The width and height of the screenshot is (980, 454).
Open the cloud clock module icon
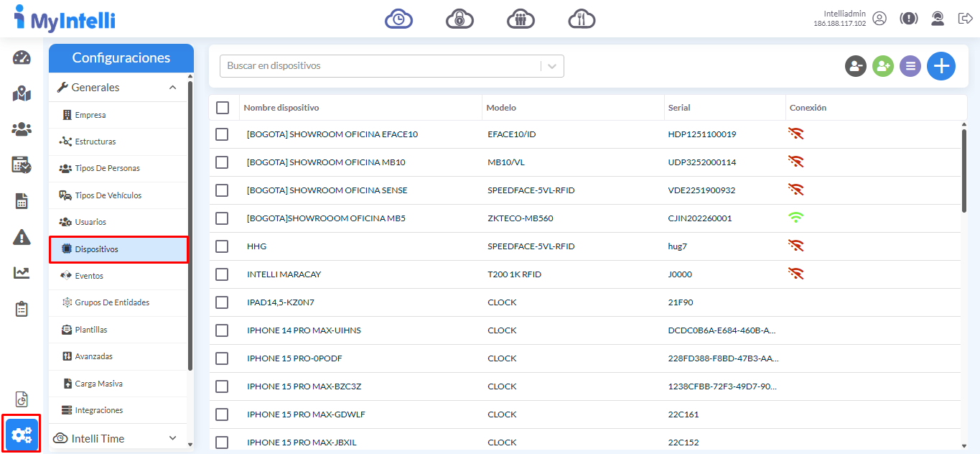(x=398, y=19)
